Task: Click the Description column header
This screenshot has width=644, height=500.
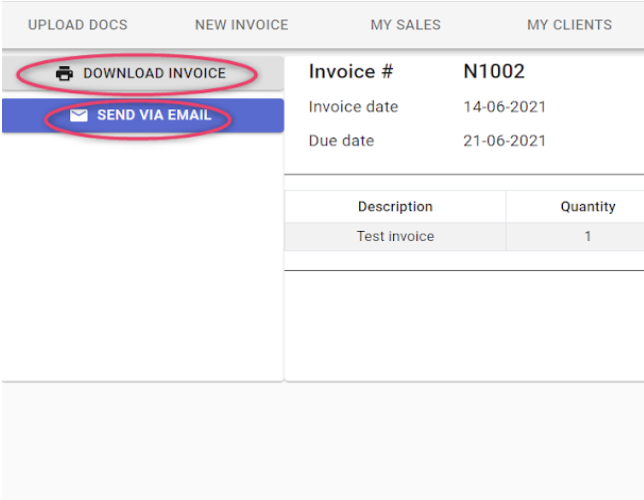Action: 395,206
